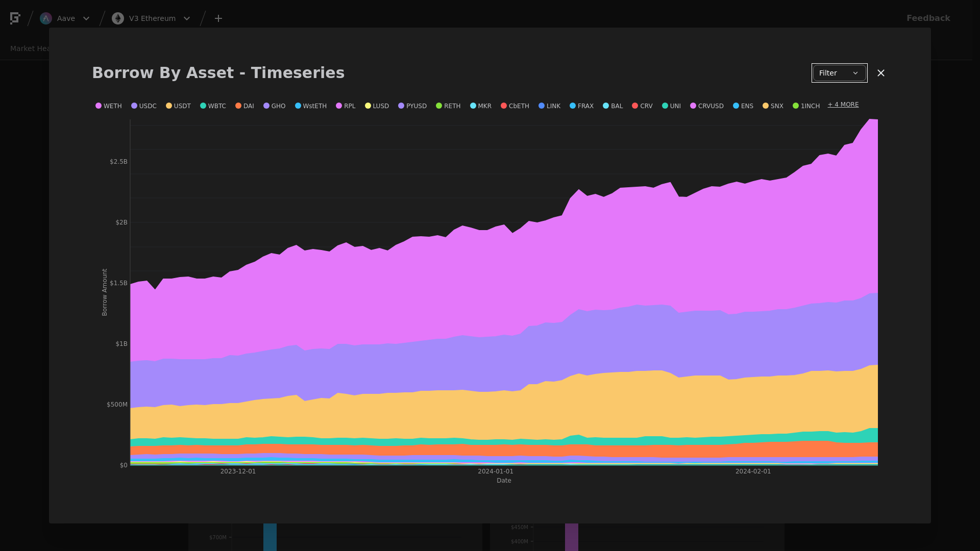Toggle BAL legend entry
Viewport: 980px width, 551px height.
[x=613, y=106]
